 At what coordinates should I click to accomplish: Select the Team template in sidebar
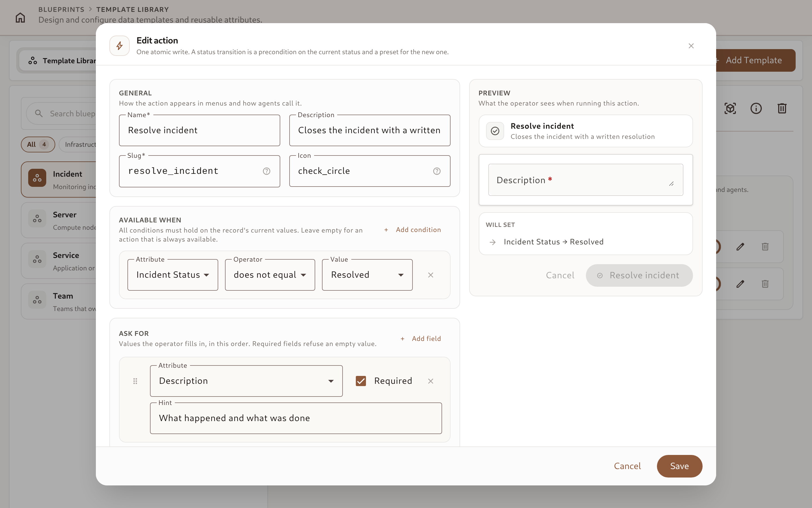[x=59, y=302]
